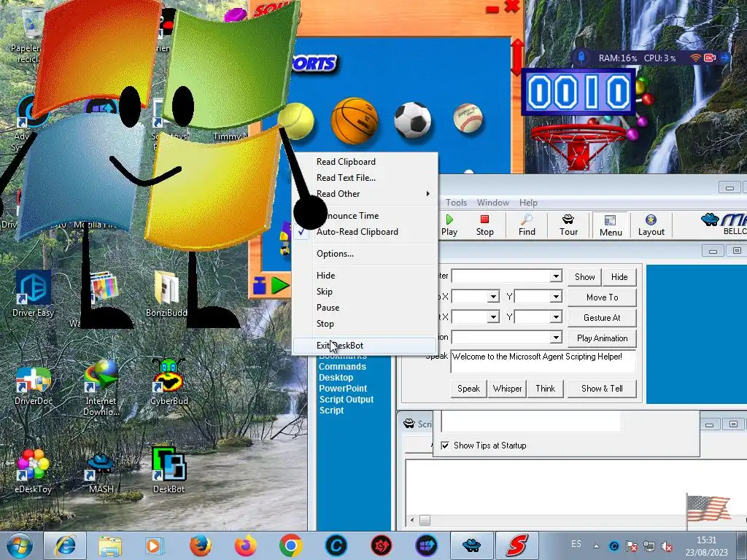This screenshot has height=560, width=747.
Task: Choose Exit DeskBot in context menu
Action: 365,346
